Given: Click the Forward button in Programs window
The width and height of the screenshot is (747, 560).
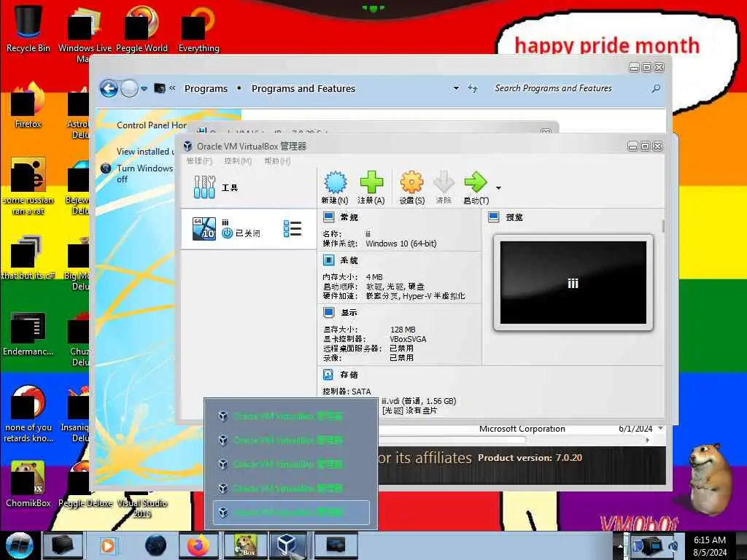Looking at the screenshot, I should pyautogui.click(x=129, y=88).
